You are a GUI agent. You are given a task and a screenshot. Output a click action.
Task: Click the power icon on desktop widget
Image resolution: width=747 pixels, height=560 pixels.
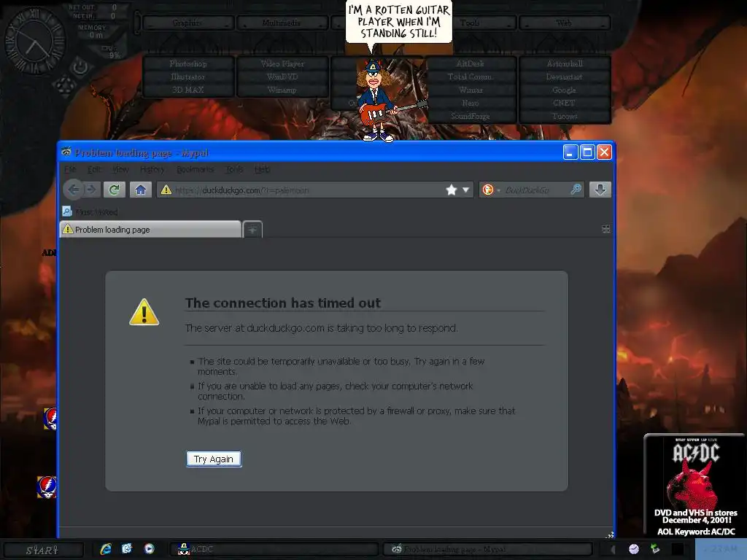tap(80, 66)
